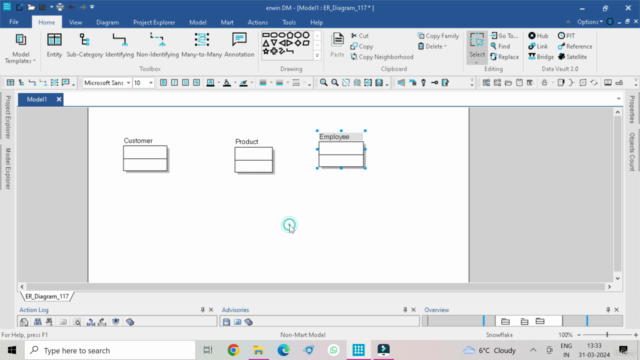Switch to the Diagram ribbon tab
Viewport: 640px width, 360px height.
(x=107, y=22)
